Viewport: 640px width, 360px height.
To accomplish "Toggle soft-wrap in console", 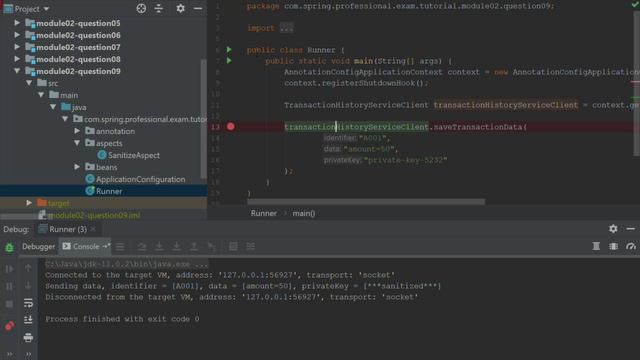I will [28, 303].
